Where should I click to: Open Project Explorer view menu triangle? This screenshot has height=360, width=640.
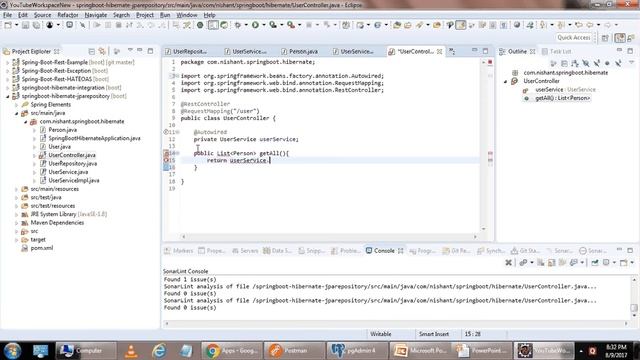click(x=130, y=51)
